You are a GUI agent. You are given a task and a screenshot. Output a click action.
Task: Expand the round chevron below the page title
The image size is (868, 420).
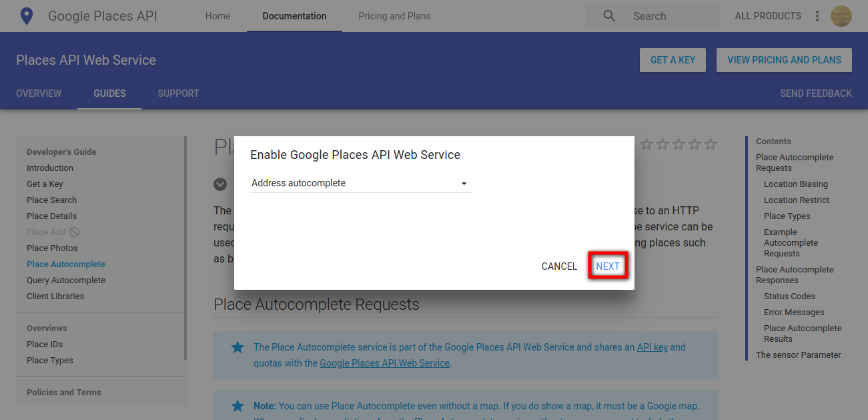220,184
